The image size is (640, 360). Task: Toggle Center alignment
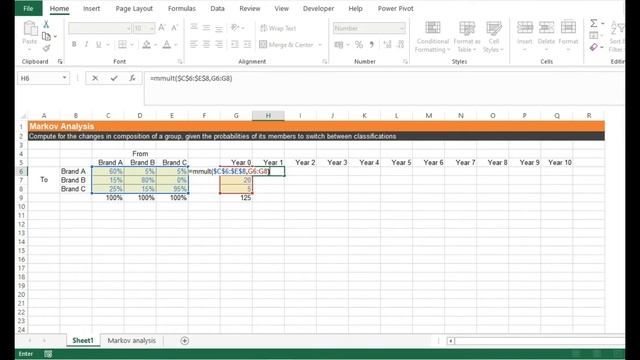[x=207, y=44]
